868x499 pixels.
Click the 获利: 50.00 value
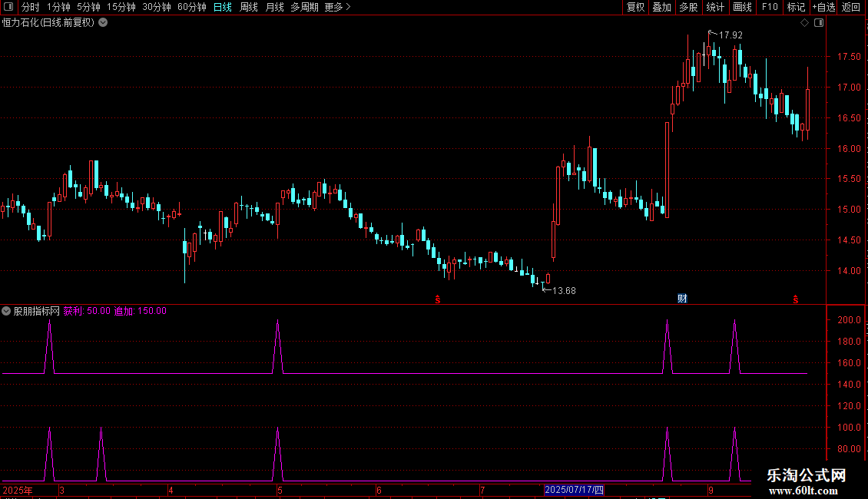(x=87, y=311)
